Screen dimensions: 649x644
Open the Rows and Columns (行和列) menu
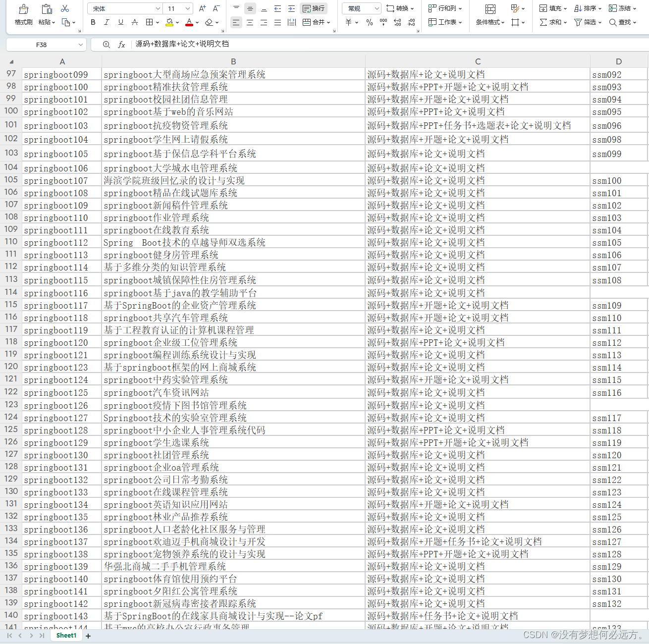[445, 8]
